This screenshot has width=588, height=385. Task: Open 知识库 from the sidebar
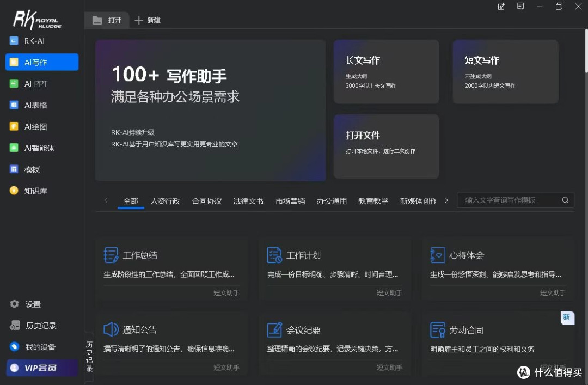coord(41,191)
